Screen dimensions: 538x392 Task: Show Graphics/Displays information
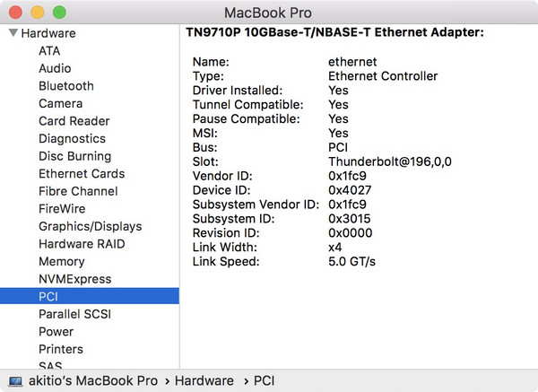coord(90,226)
